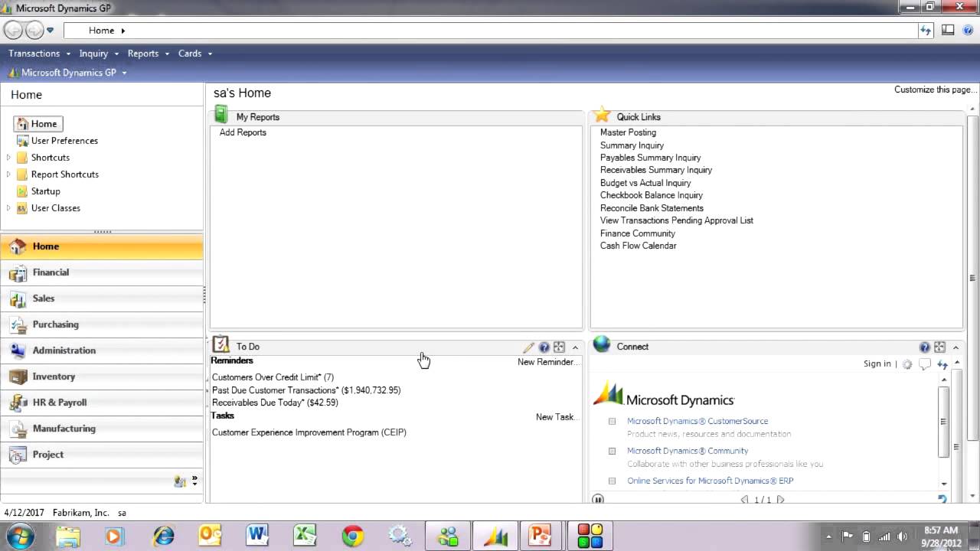
Task: Open the Transactions menu
Action: click(x=39, y=54)
